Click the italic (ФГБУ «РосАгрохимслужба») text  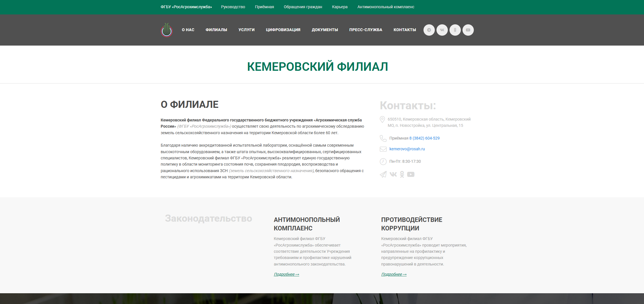point(204,126)
